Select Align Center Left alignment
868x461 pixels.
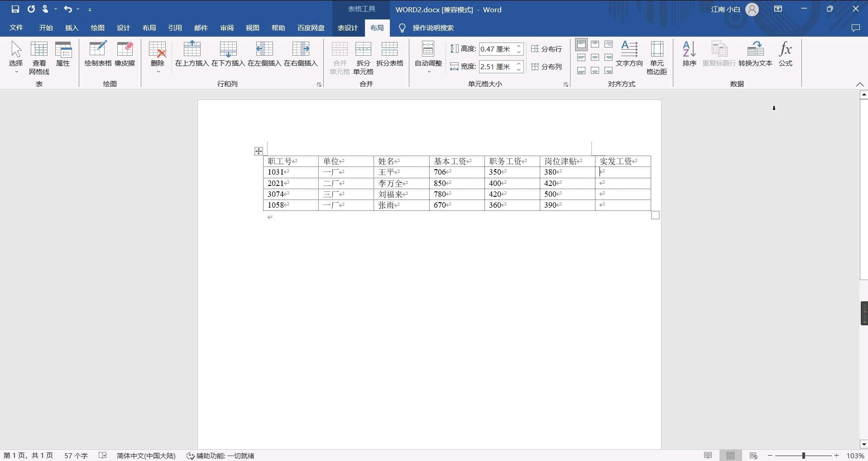[x=581, y=57]
